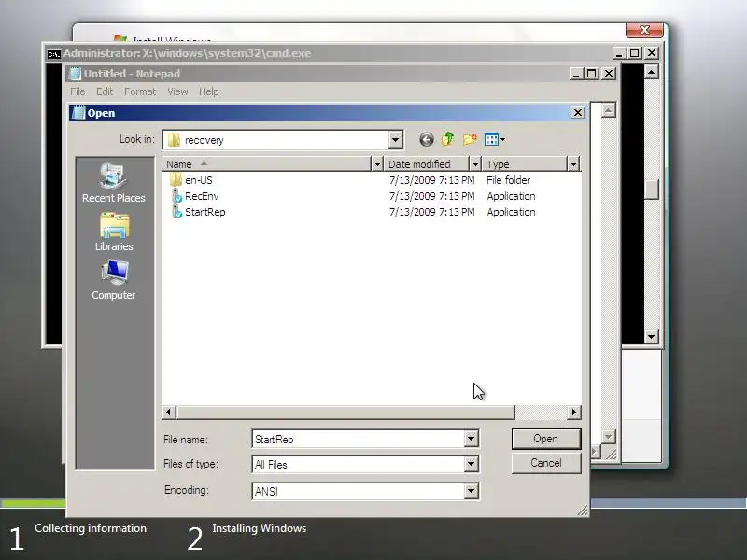The width and height of the screenshot is (747, 560).
Task: Click the Open button
Action: point(546,439)
